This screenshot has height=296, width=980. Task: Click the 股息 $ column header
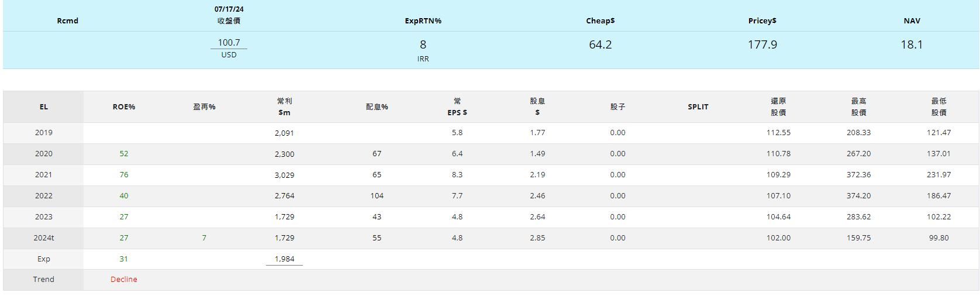click(537, 107)
